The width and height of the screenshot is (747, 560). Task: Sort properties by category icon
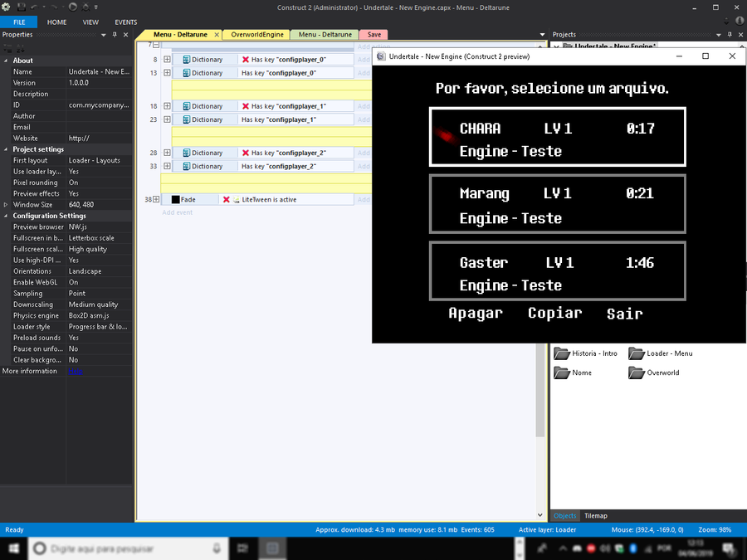click(7, 49)
